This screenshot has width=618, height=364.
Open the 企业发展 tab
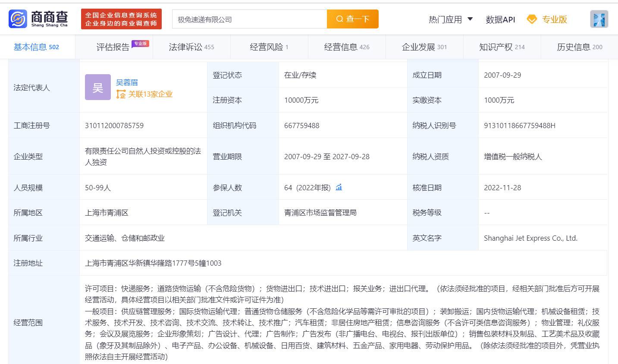[x=424, y=47]
